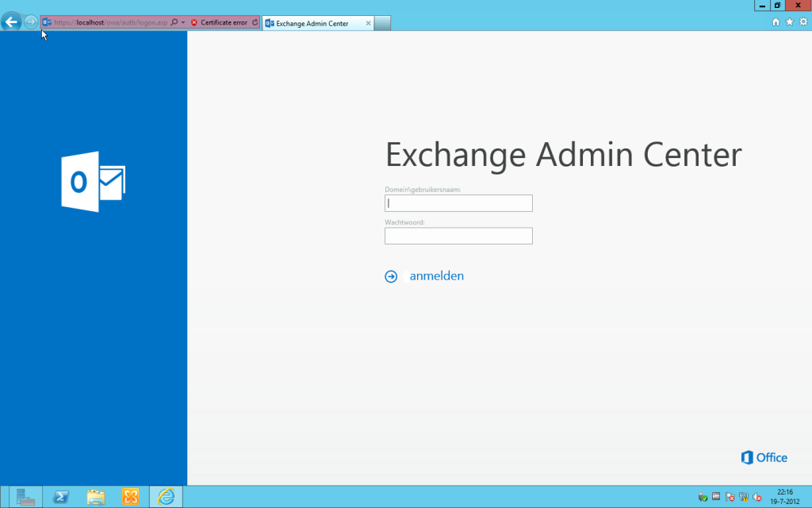The width and height of the screenshot is (812, 508).
Task: Click the Domein\gebruikersnaam input field
Action: click(458, 203)
